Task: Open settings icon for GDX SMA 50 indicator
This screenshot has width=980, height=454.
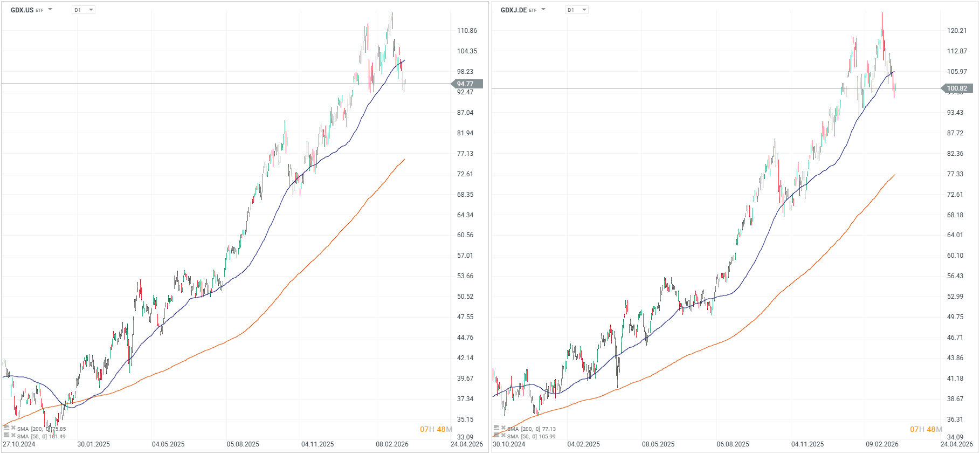Action: (6, 435)
